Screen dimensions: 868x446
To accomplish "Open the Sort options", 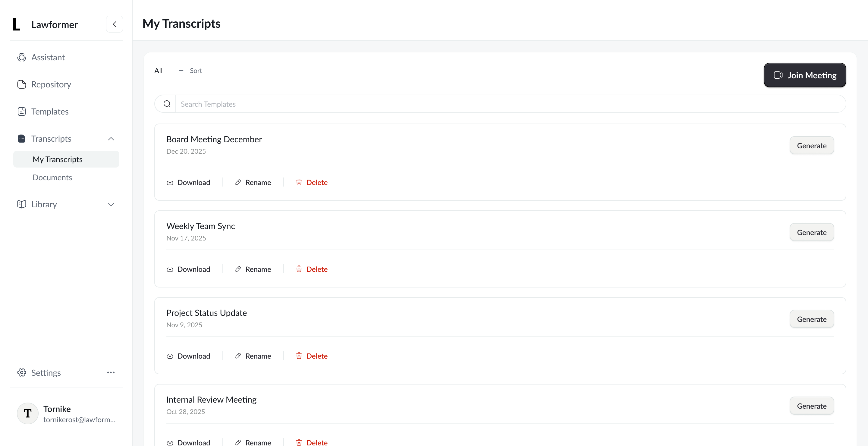I will pyautogui.click(x=190, y=71).
